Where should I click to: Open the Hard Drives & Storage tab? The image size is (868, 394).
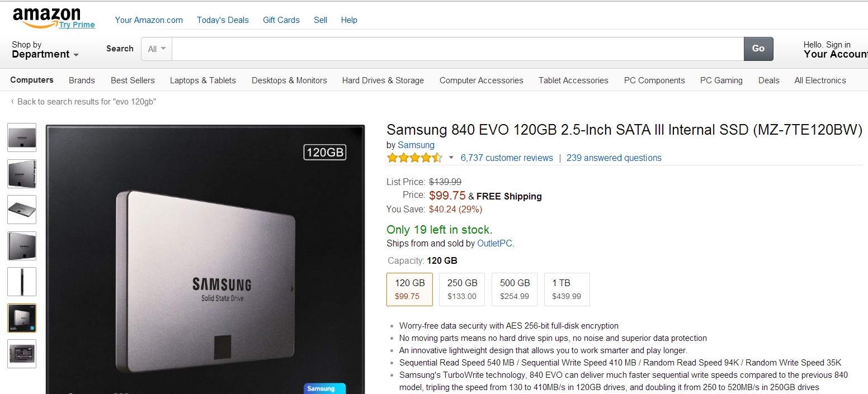tap(383, 80)
